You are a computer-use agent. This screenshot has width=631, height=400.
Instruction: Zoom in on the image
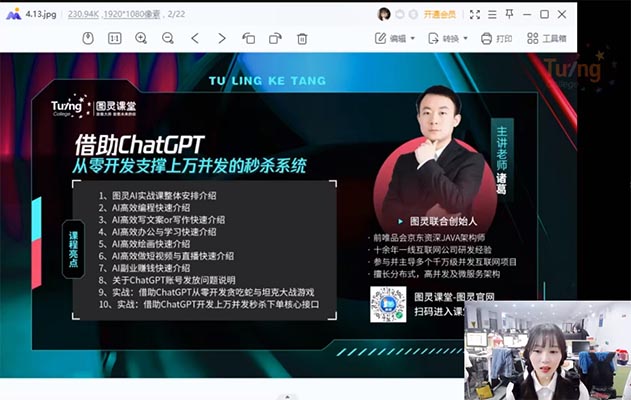tap(141, 39)
